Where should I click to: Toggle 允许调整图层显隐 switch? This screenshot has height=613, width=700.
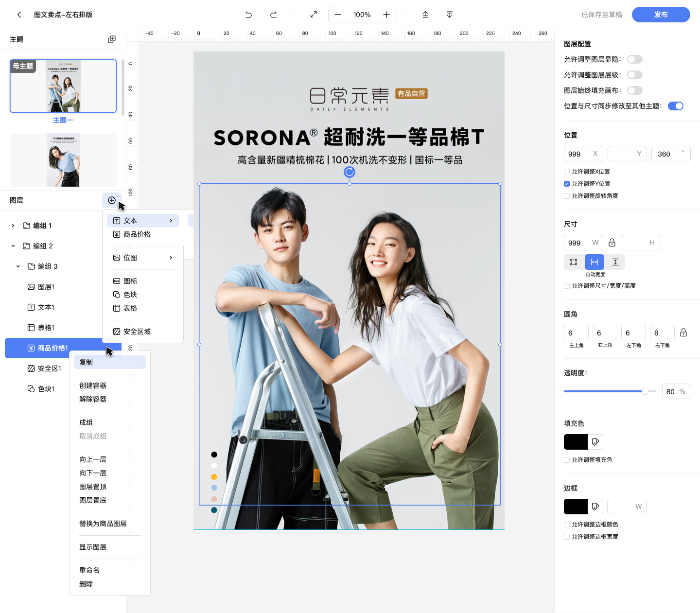pyautogui.click(x=635, y=59)
